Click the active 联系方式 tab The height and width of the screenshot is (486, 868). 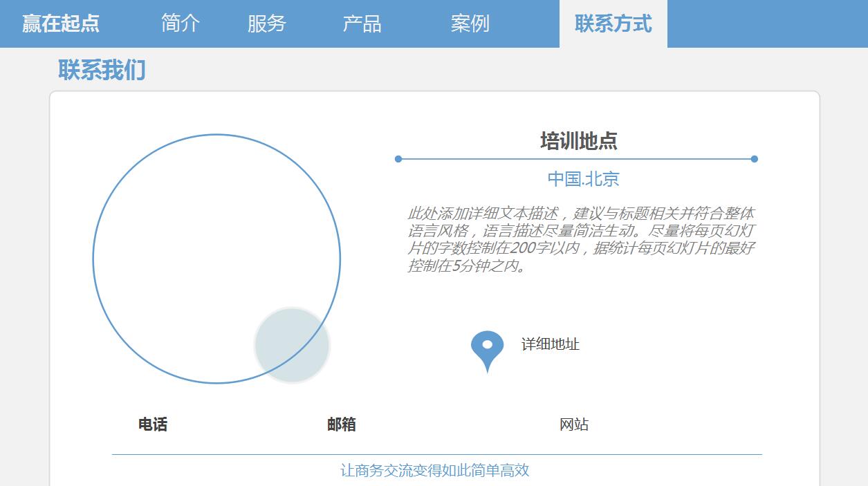[613, 24]
